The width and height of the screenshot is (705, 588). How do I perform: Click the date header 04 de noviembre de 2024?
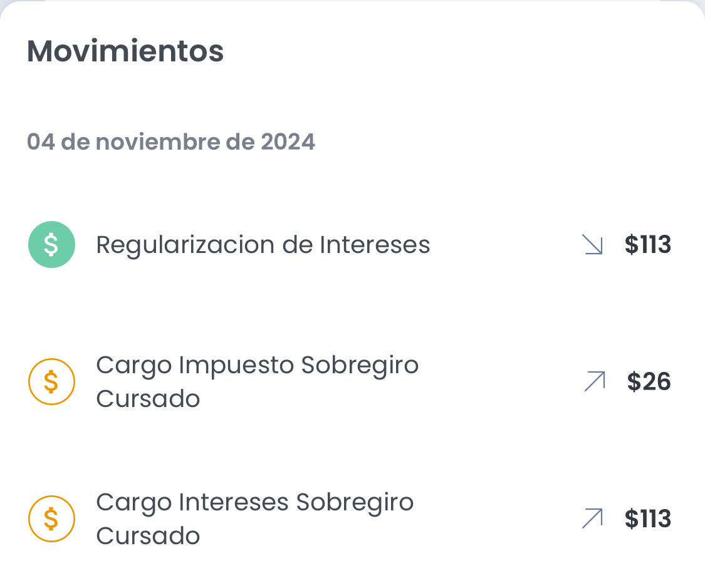click(170, 142)
